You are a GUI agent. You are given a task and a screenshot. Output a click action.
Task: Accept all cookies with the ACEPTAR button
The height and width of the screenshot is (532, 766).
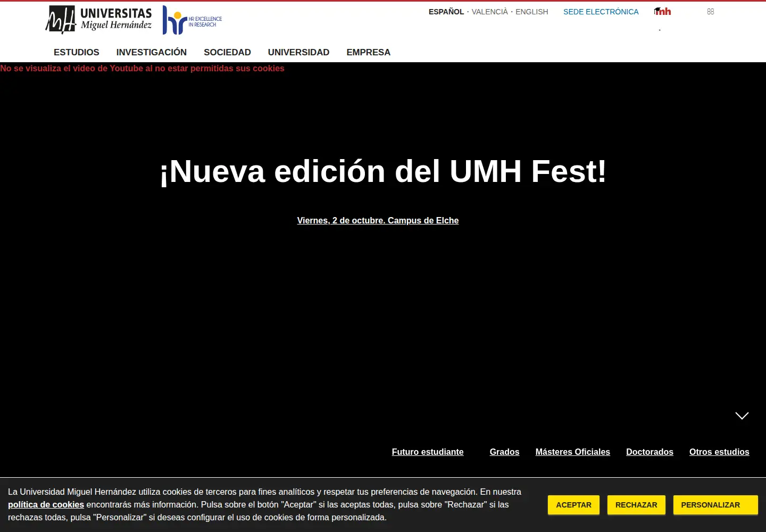point(573,505)
